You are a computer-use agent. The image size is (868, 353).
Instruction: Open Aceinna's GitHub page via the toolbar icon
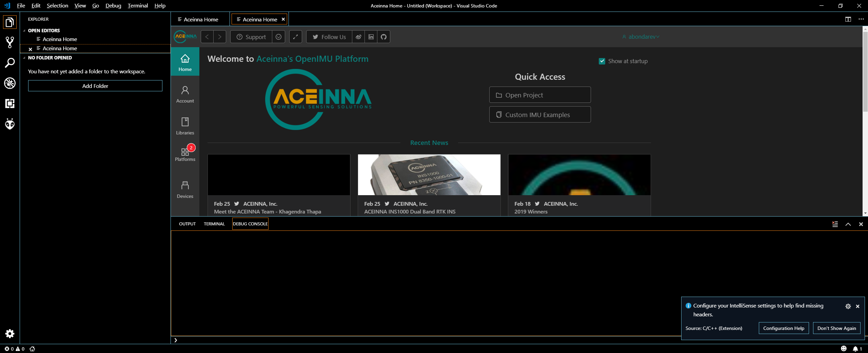(383, 37)
